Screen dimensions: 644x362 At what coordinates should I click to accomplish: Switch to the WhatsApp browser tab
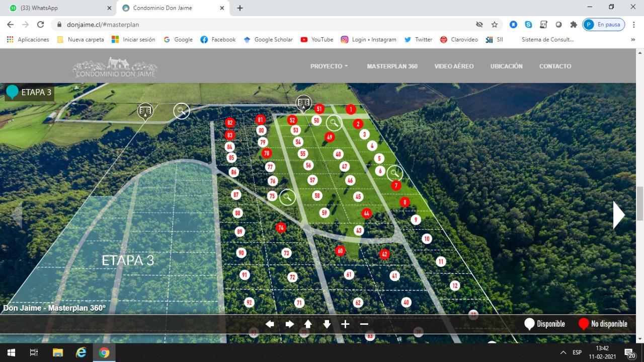click(58, 8)
